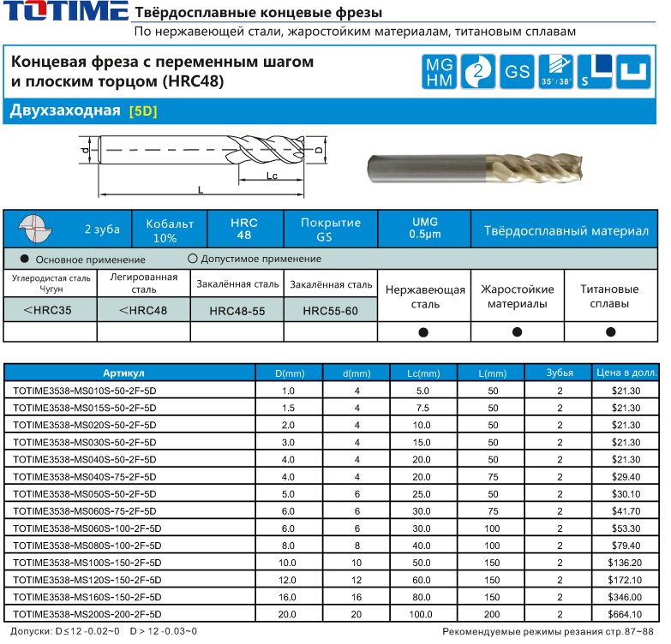
Task: Click the Артикул column header
Action: (129, 373)
